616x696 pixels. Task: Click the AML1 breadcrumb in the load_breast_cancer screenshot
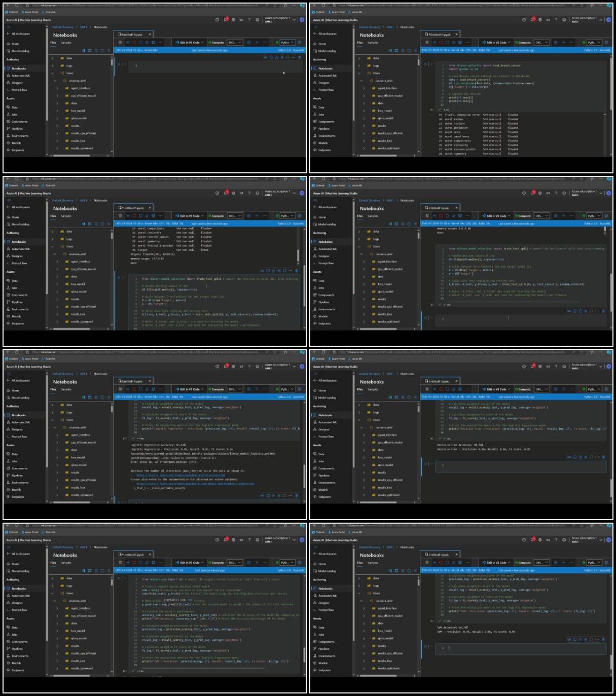click(x=390, y=27)
